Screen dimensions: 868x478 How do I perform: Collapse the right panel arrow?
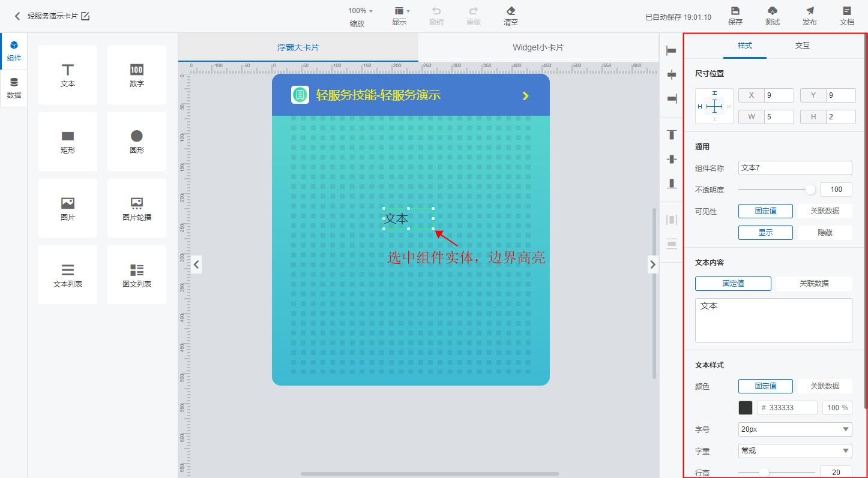point(653,264)
